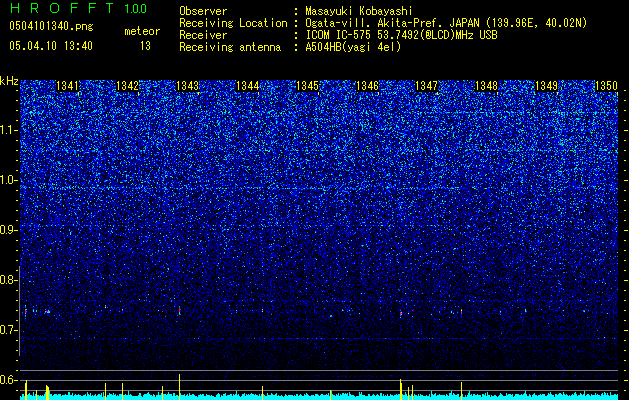
Task: Click the Receiving Location label
Action: coord(233,23)
